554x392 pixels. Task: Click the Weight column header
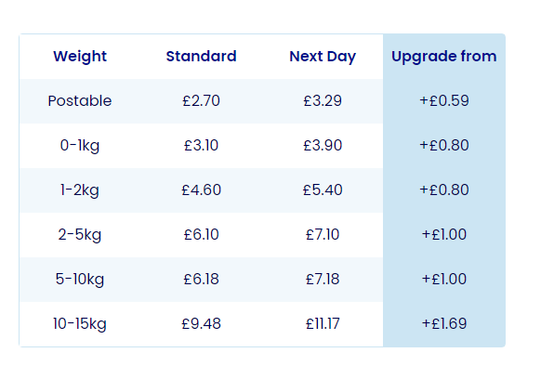pos(80,57)
